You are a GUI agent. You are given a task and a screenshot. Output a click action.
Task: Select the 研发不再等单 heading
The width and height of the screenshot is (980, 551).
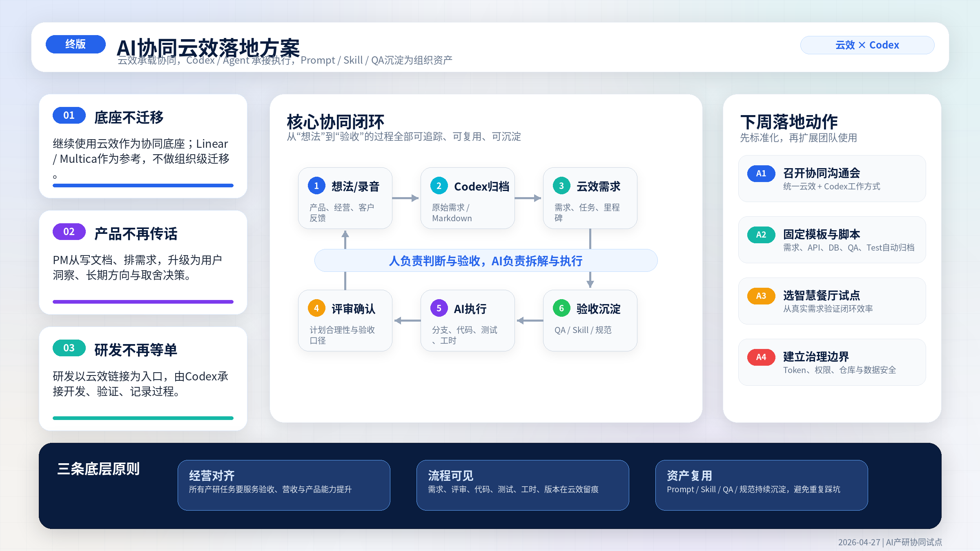coord(136,350)
